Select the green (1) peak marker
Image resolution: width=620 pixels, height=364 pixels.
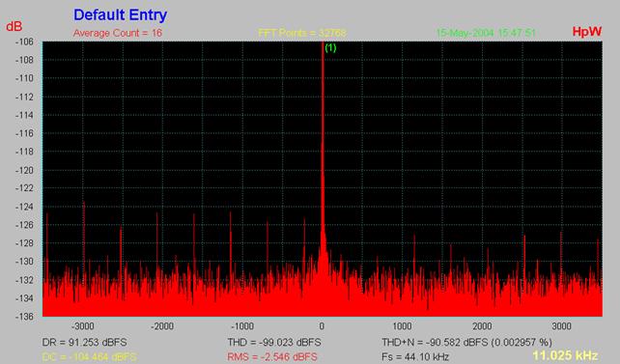[330, 48]
